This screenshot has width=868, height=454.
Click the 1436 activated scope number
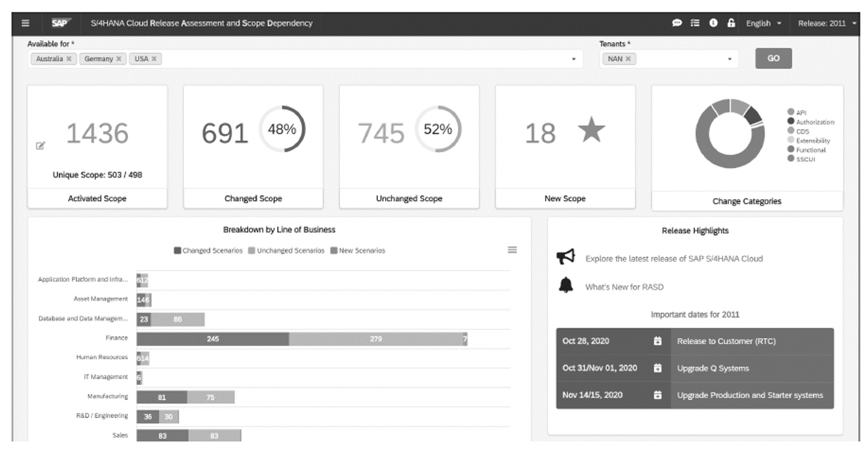pos(97,133)
